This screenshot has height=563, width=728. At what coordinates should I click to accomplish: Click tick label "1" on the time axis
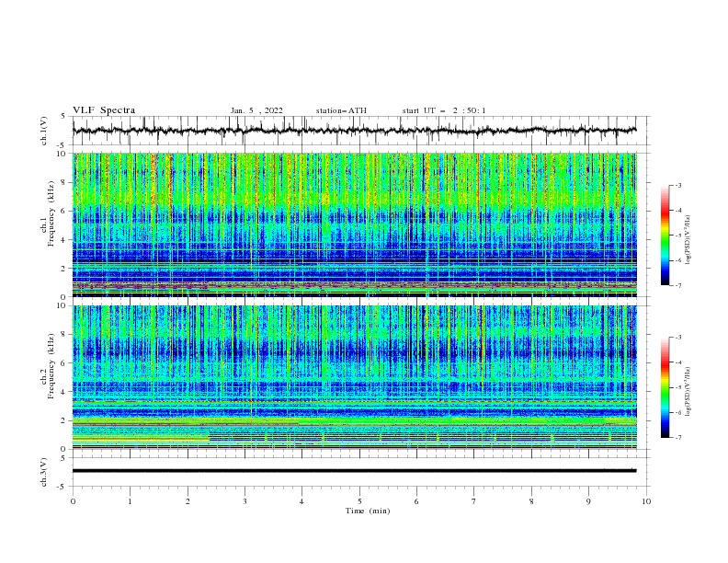130,501
